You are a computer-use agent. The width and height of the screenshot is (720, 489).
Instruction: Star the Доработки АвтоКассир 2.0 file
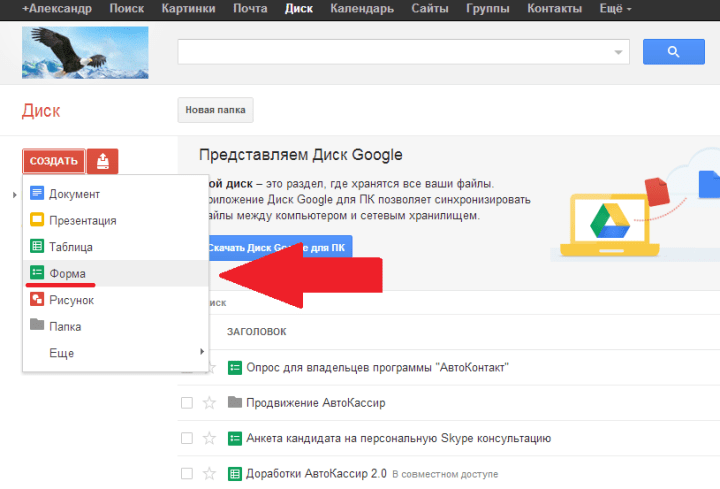209,473
